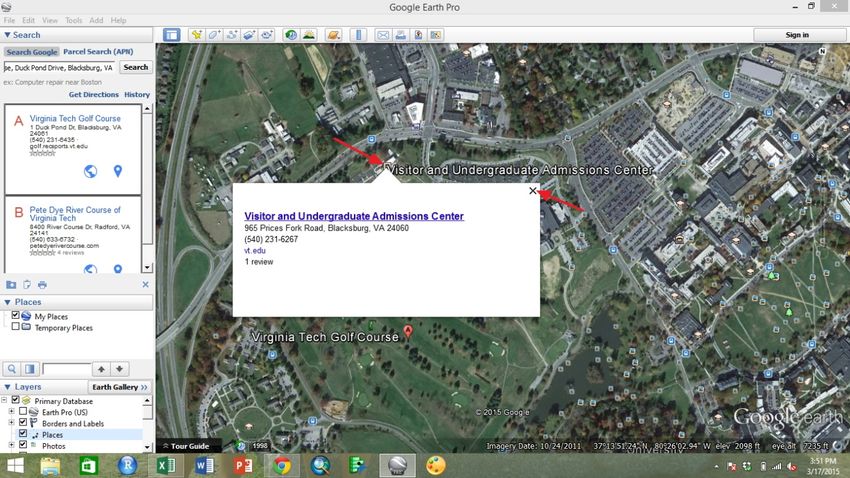Click the Sign in button

tap(797, 35)
